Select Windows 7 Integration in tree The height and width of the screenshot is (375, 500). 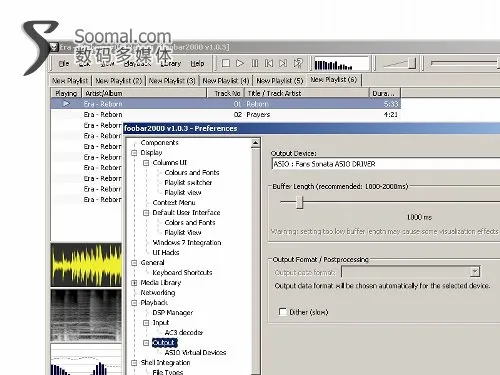pyautogui.click(x=187, y=243)
